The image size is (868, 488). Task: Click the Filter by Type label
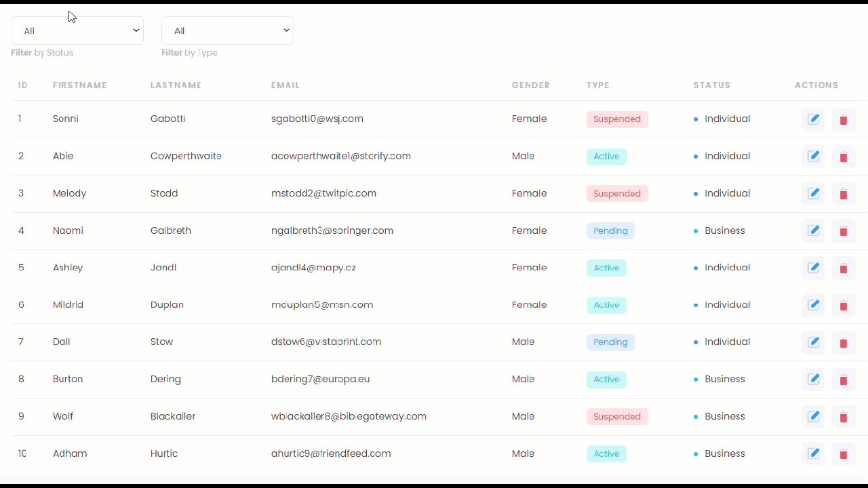(x=189, y=53)
